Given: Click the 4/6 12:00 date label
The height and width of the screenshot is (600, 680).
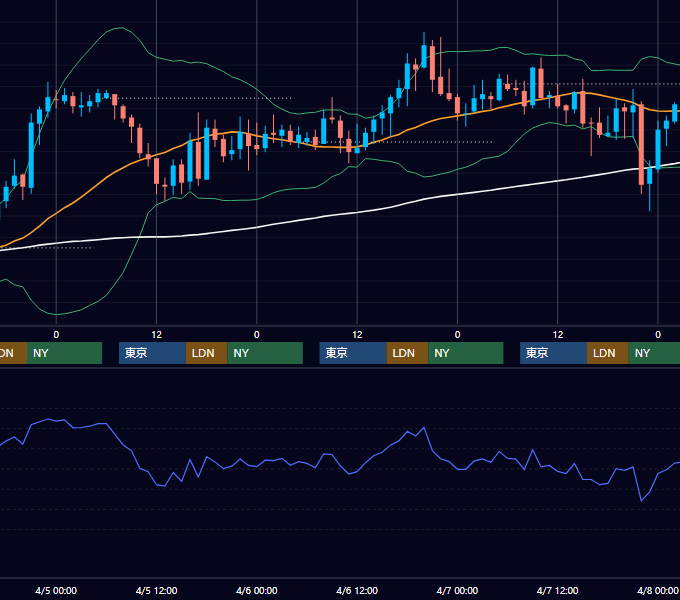Looking at the screenshot, I should click(357, 590).
